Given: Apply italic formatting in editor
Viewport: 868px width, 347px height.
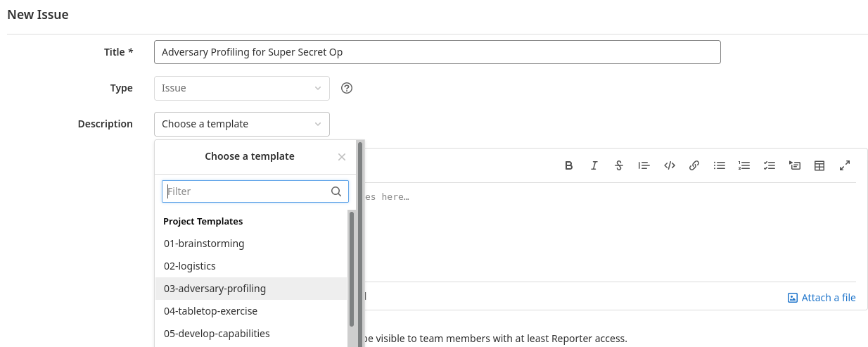Looking at the screenshot, I should (594, 165).
